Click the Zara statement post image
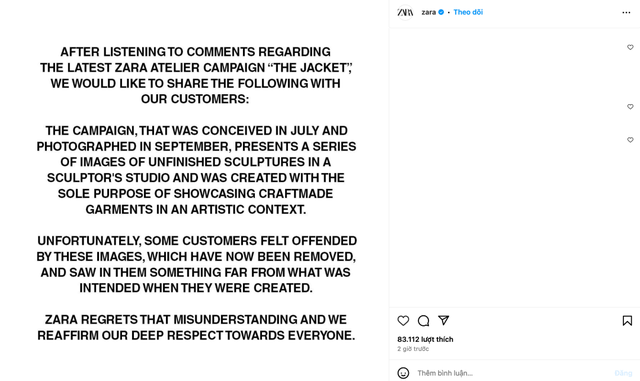Screen dimensions: 640x381 [x=194, y=190]
